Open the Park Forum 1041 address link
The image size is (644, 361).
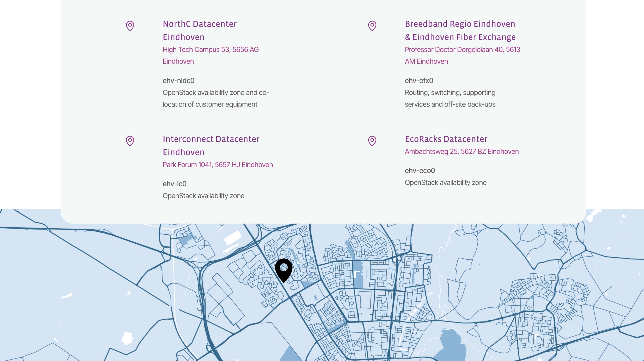[x=218, y=165]
